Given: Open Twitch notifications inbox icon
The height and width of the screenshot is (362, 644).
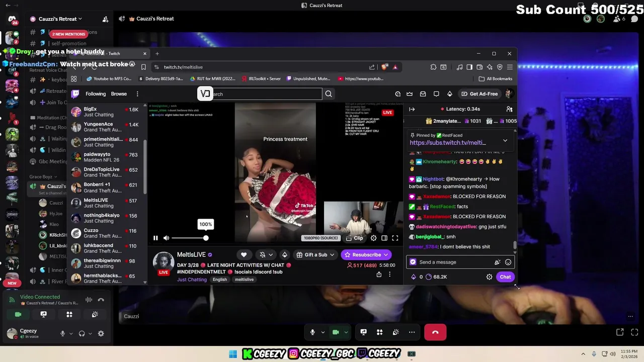Looking at the screenshot, I should (x=423, y=94).
